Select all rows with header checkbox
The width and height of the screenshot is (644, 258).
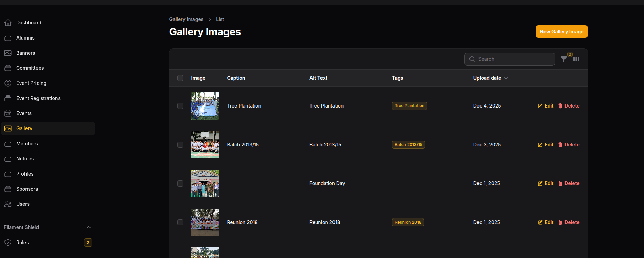(x=180, y=78)
